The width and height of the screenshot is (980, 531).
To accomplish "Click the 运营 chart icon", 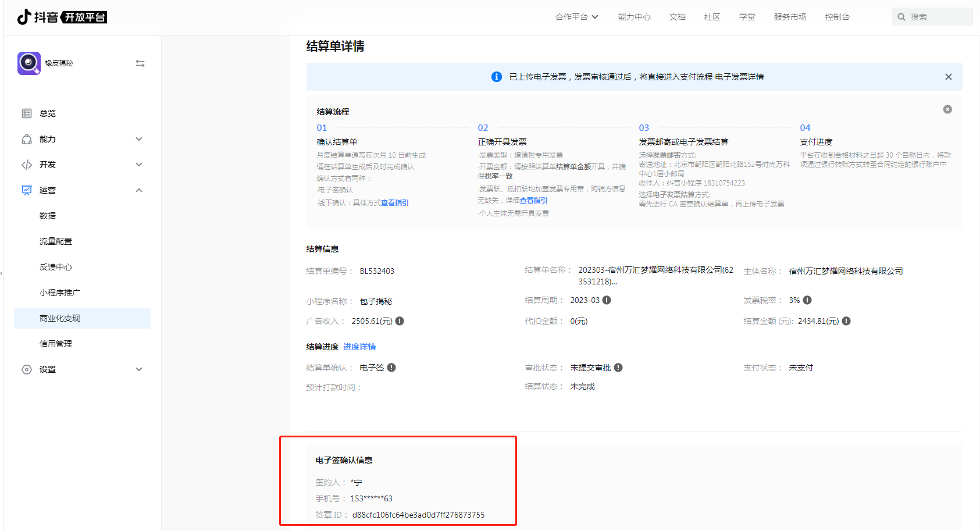I will click(27, 190).
